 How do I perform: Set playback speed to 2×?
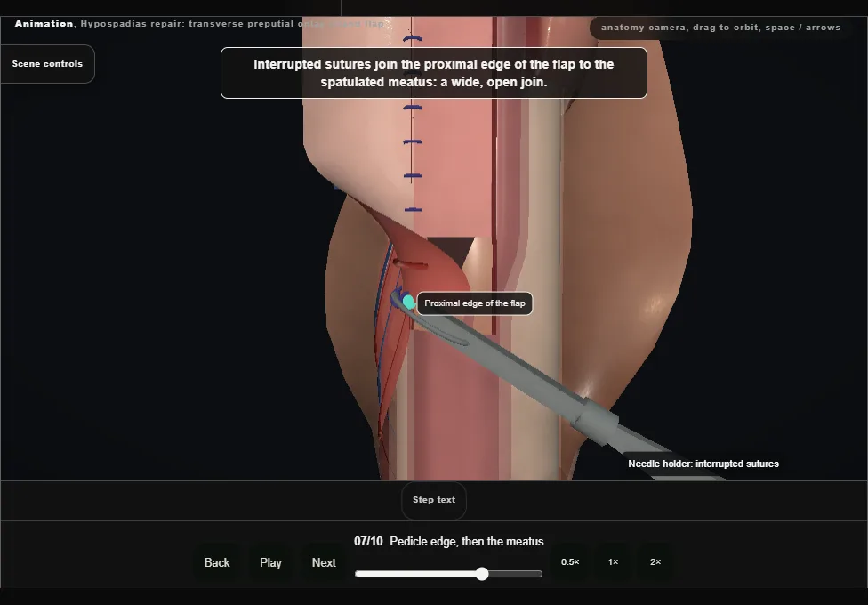tap(655, 561)
